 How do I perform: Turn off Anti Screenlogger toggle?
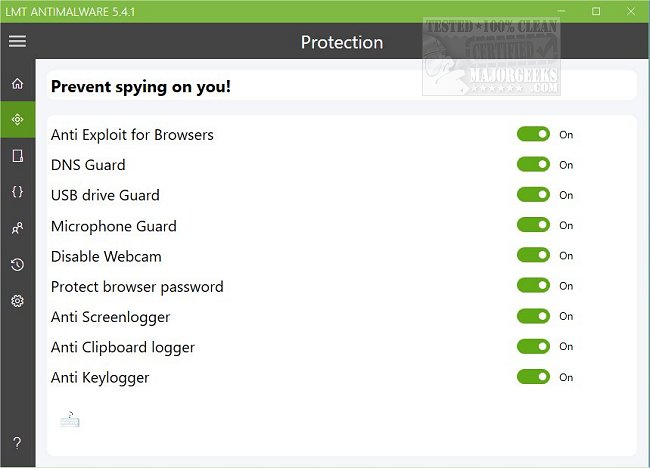pos(533,316)
